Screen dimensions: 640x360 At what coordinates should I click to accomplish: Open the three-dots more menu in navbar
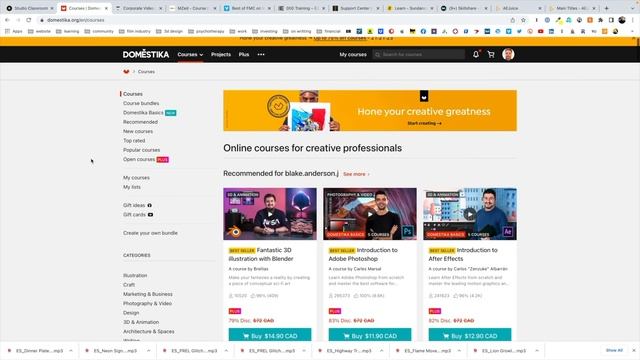261,54
